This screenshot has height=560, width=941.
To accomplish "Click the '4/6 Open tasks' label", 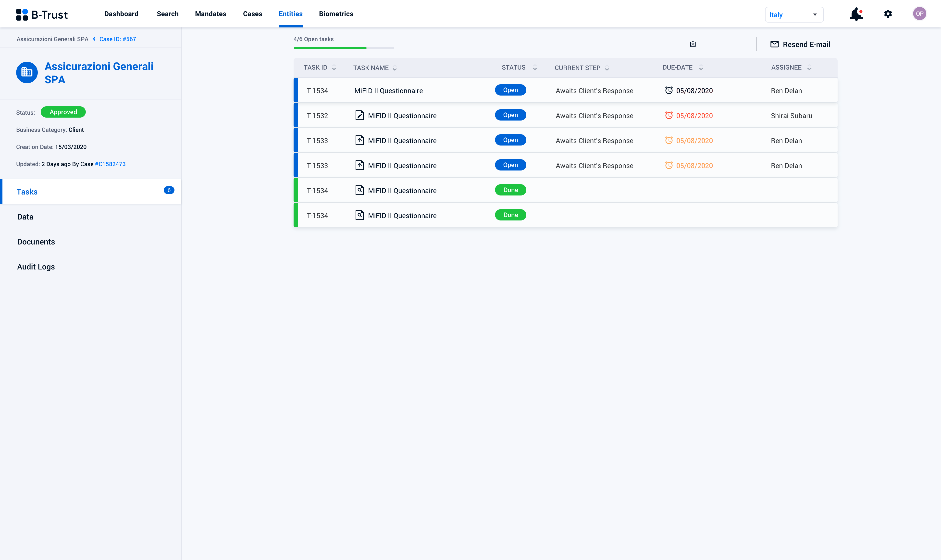I will click(314, 39).
